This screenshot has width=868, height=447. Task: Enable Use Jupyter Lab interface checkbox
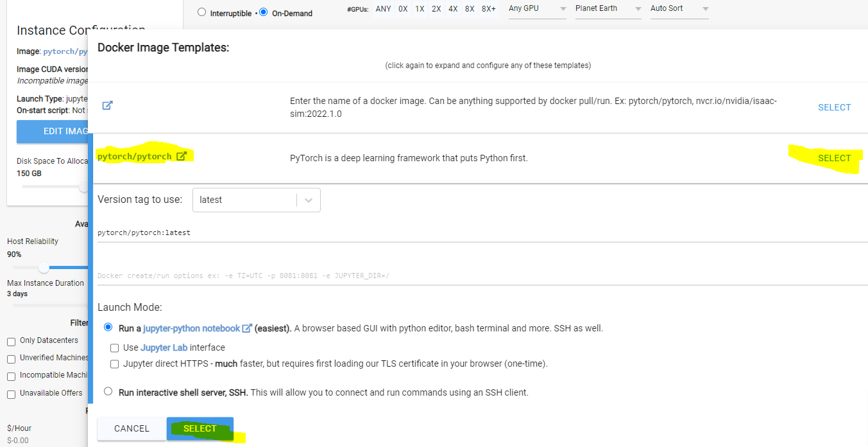(115, 348)
